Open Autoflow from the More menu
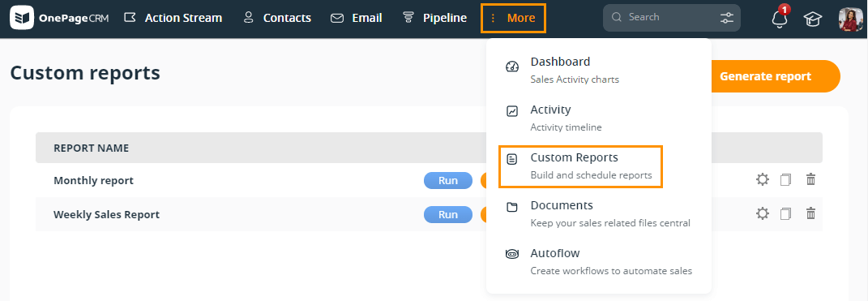 pos(598,261)
